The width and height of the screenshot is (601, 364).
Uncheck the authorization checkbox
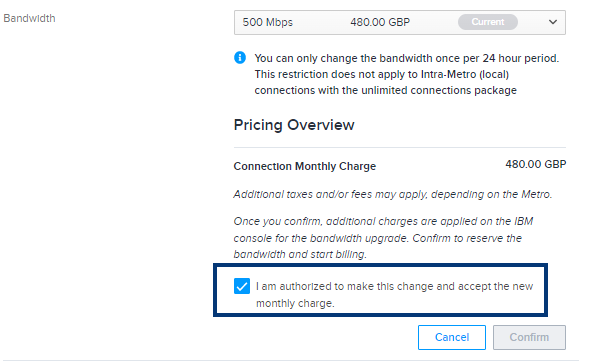point(242,286)
